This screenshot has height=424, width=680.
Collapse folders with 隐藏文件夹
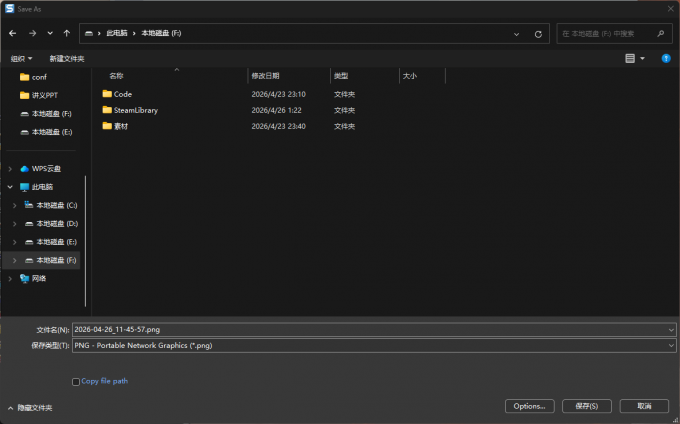pos(30,408)
